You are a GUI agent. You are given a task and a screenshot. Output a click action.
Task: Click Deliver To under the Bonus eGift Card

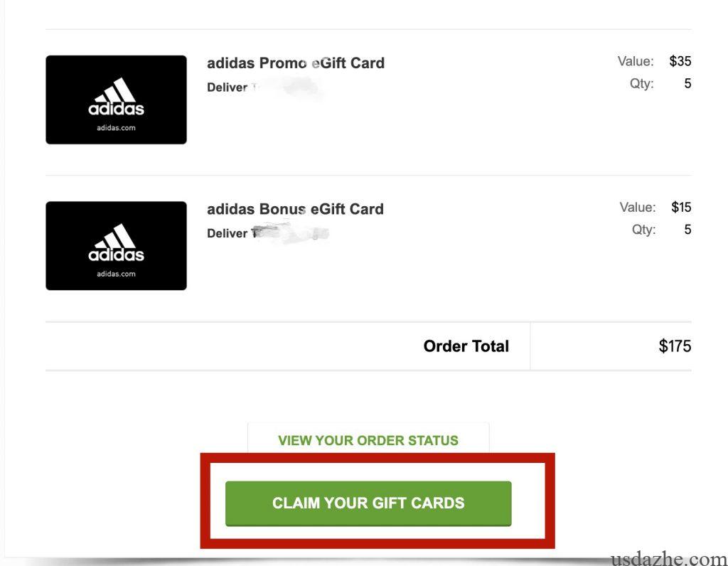(x=227, y=233)
